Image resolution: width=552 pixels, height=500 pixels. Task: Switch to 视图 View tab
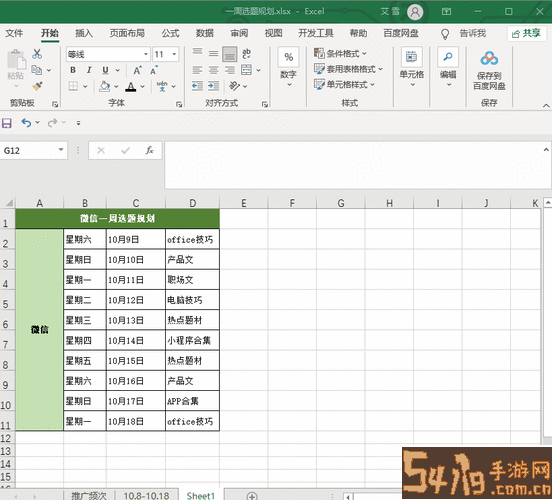coord(274,33)
